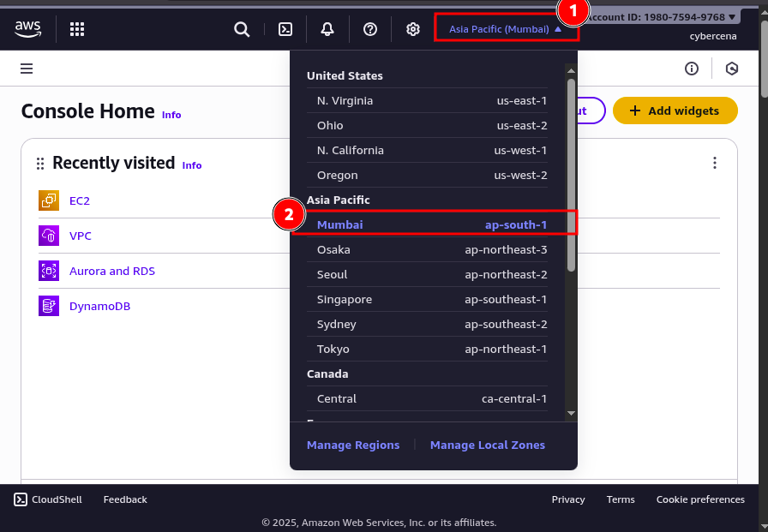The image size is (768, 532).
Task: Click the Feedback link in the footer
Action: coord(125,499)
